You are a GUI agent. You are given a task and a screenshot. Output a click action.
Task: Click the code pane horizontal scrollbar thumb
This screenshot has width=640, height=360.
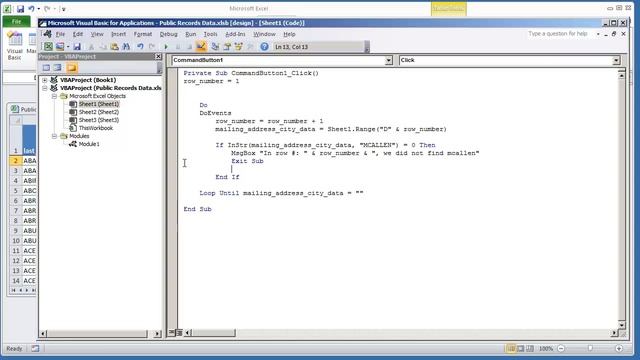(213, 333)
